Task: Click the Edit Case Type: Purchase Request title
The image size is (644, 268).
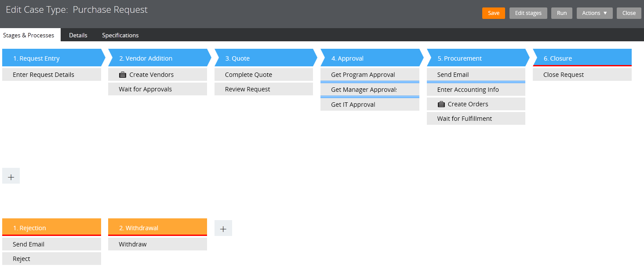Action: (77, 10)
